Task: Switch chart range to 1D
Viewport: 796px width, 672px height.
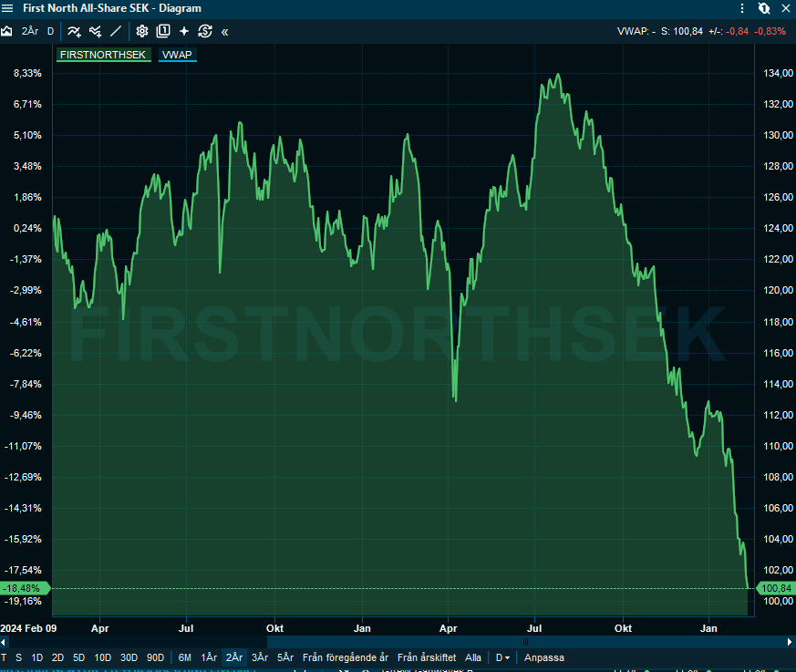Action: 37,657
